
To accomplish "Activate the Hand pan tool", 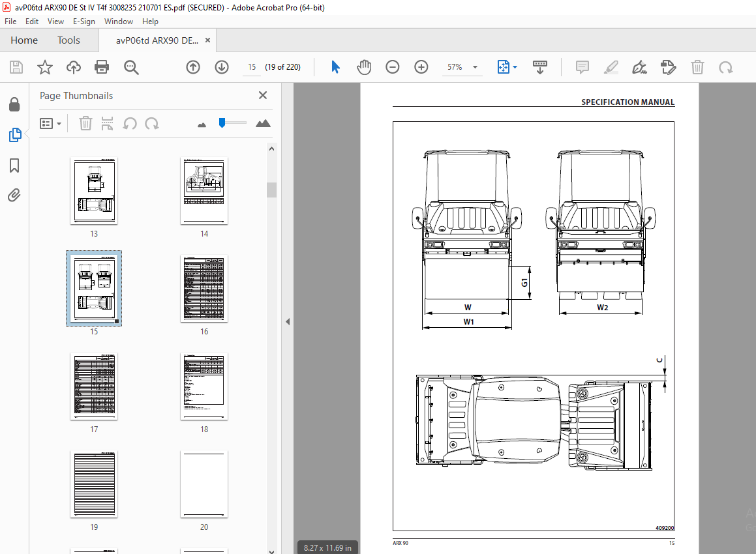I will 364,67.
